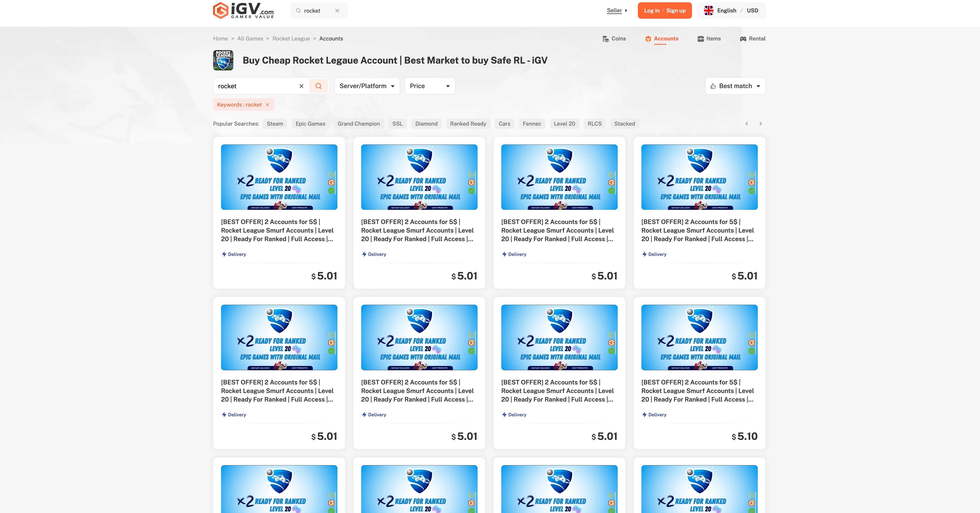Click the Log in / Sign up button

[665, 11]
